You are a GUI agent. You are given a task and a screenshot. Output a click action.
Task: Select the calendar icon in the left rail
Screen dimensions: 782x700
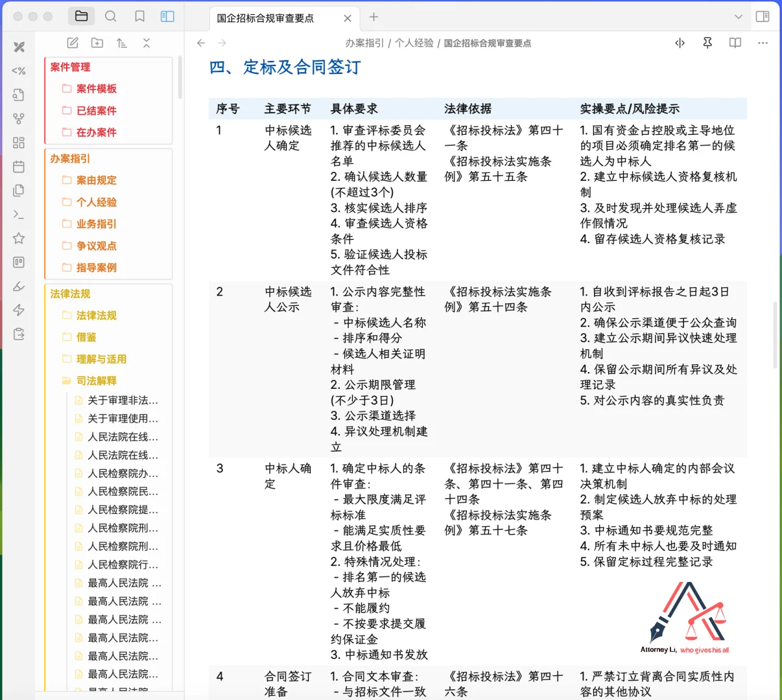point(18,166)
